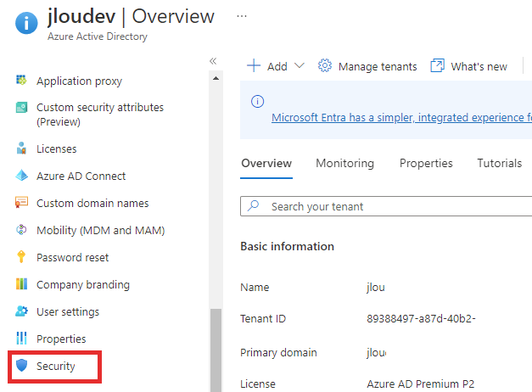532x392 pixels.
Task: Click the What's new external-link icon
Action: pos(437,65)
